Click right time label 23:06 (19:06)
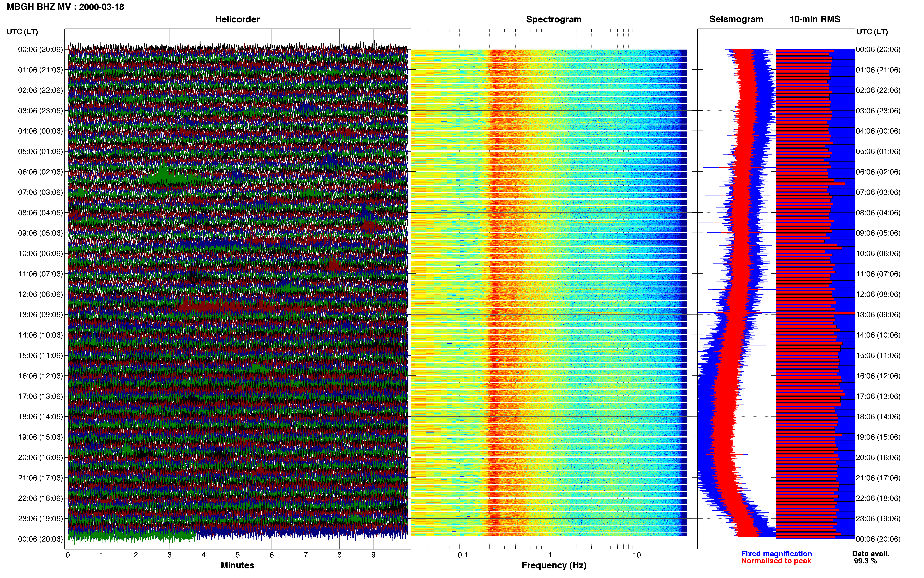The image size is (924, 578). click(x=878, y=518)
